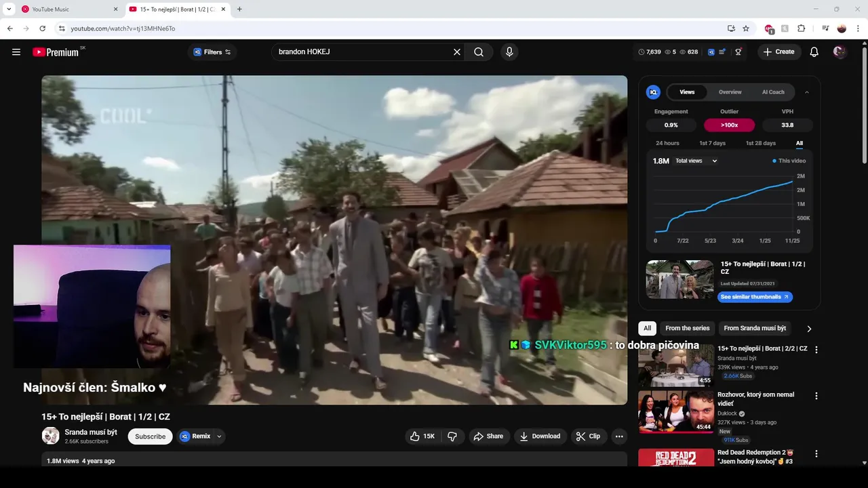Click the Subscribe button
The height and width of the screenshot is (488, 868).
tap(150, 436)
